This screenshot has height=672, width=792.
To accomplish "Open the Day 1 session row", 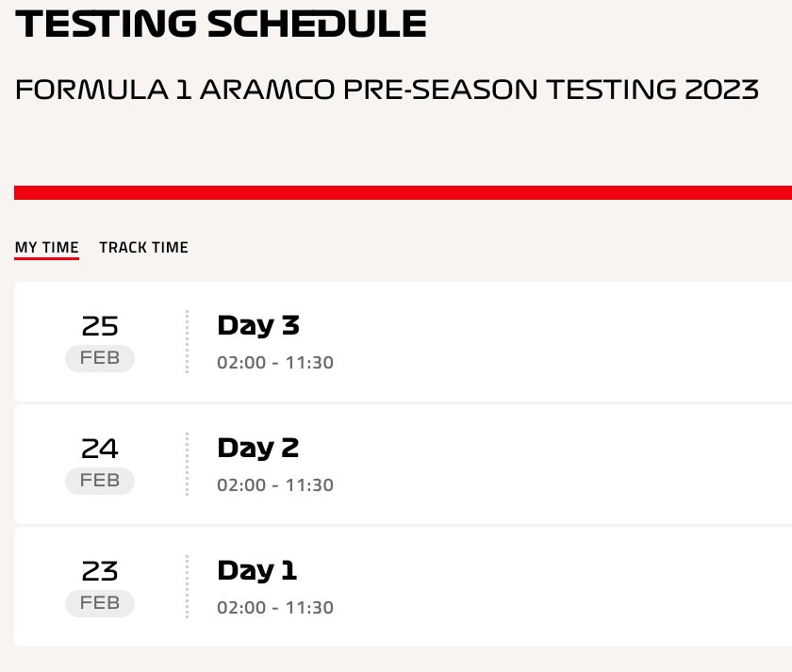I will (x=404, y=586).
